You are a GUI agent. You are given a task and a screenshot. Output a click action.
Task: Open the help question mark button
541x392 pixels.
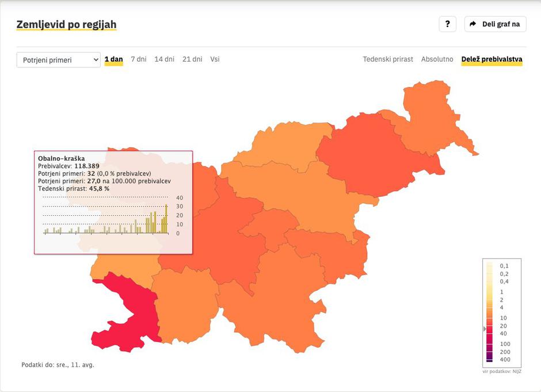447,24
